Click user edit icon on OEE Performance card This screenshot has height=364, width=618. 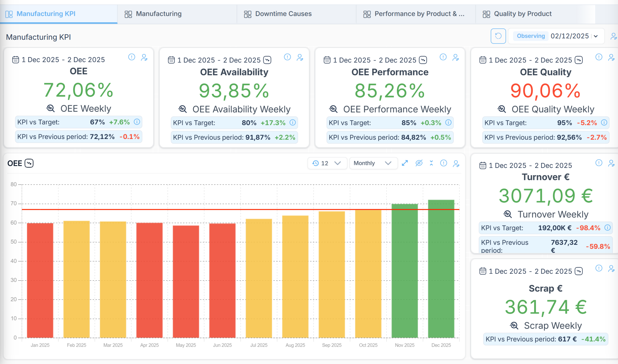[456, 57]
